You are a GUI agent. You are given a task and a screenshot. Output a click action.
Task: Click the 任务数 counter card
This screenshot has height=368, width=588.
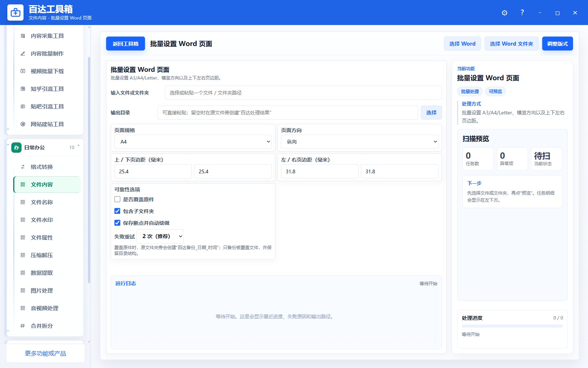coord(478,159)
